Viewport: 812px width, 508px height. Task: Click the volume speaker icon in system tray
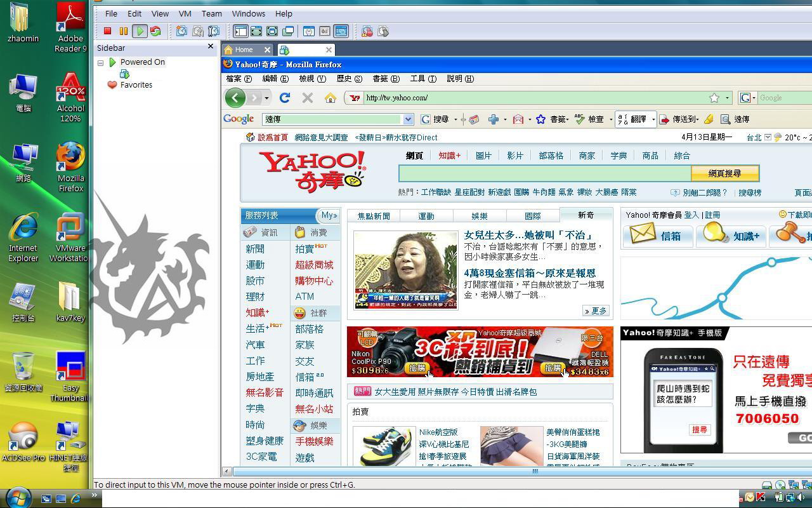pyautogui.click(x=801, y=497)
